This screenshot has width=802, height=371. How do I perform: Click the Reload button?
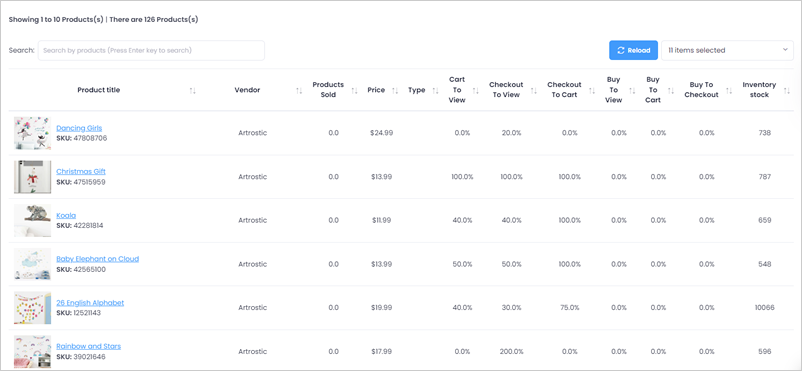pyautogui.click(x=633, y=50)
